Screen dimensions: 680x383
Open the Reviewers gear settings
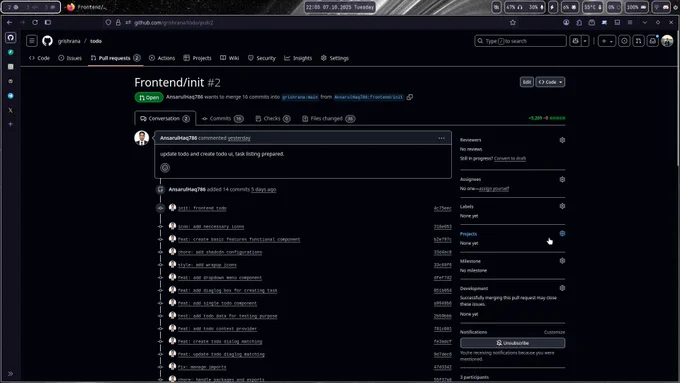coord(562,140)
